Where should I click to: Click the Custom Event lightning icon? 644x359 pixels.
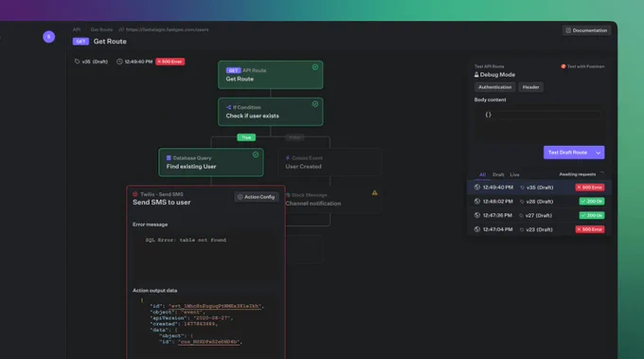click(288, 158)
